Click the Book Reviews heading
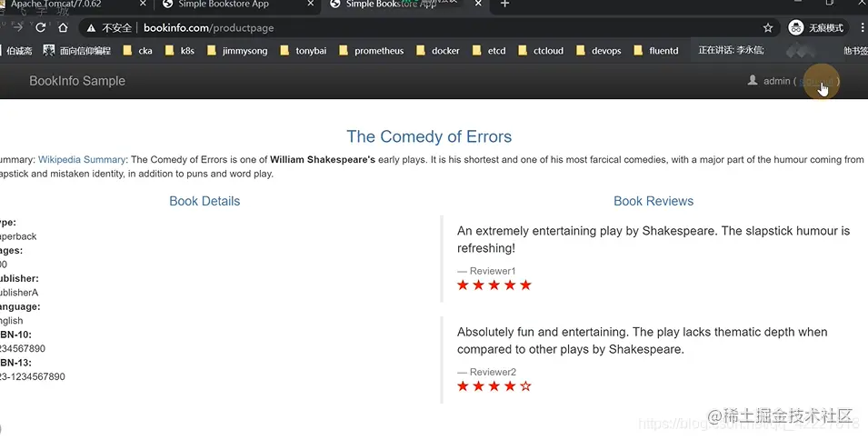 [653, 201]
